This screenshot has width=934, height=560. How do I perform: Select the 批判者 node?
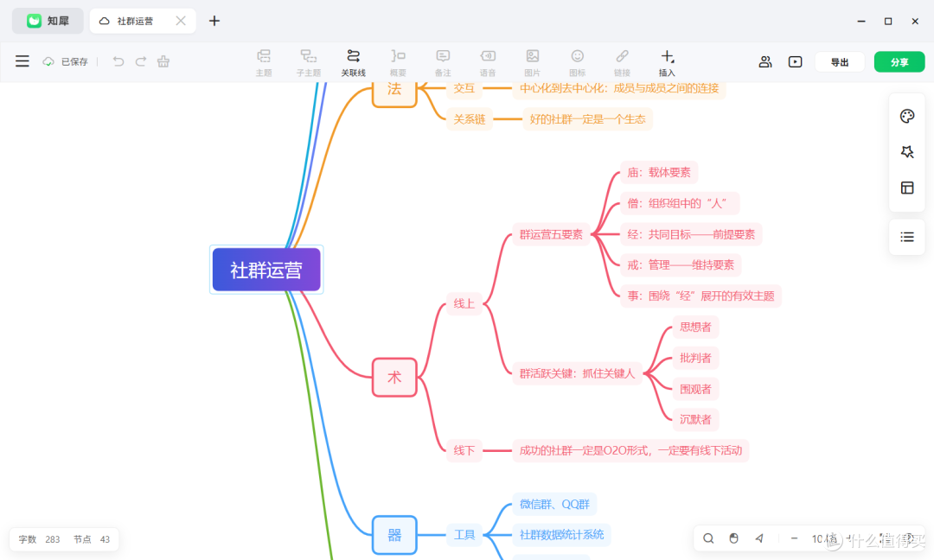(x=695, y=358)
